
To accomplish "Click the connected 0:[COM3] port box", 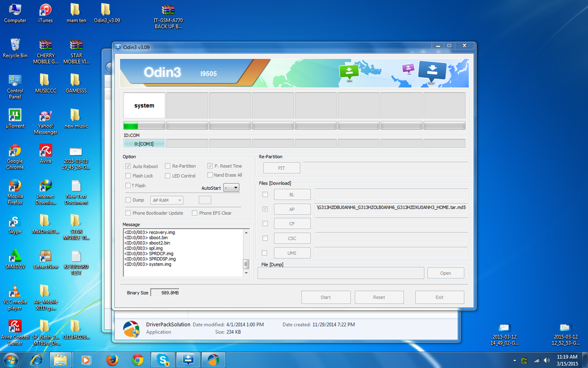I will click(x=144, y=143).
